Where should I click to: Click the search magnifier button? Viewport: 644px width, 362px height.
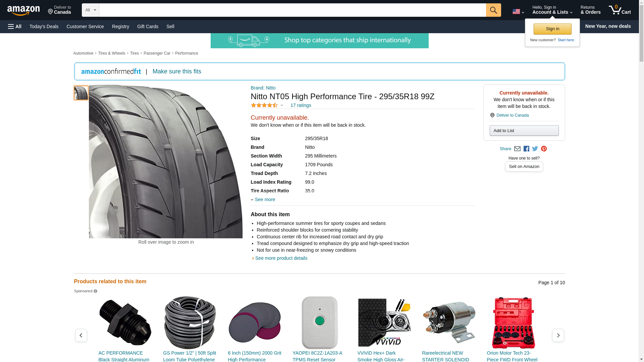pos(493,10)
